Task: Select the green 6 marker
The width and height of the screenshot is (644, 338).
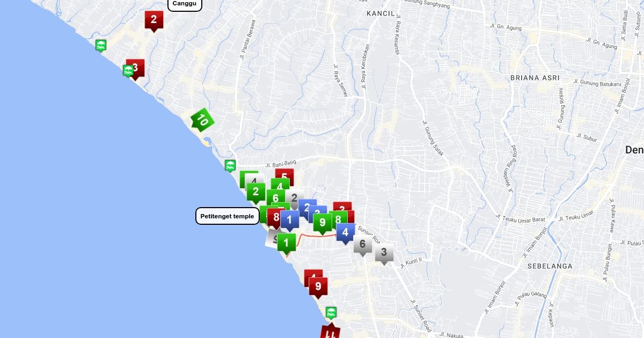Action: [x=275, y=197]
